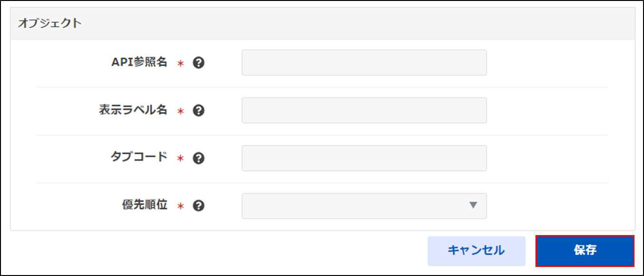
Task: Focus the API参照名 text field
Action: click(364, 62)
